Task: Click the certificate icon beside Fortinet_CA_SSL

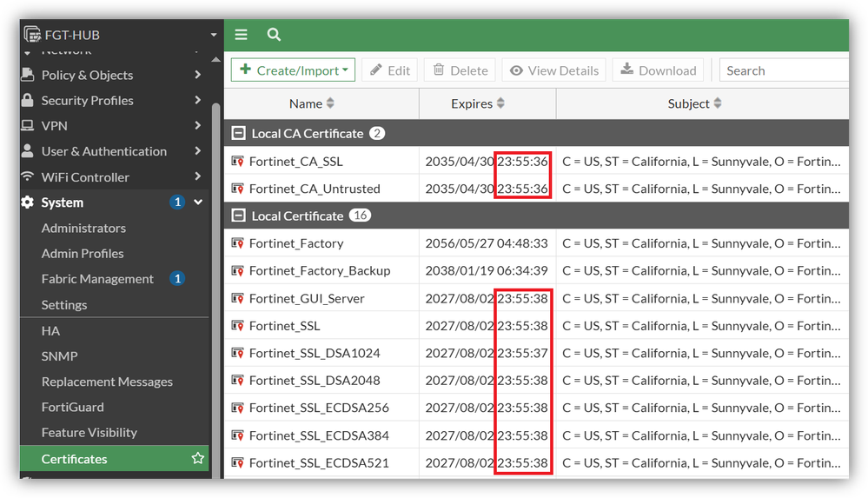Action: [x=237, y=162]
